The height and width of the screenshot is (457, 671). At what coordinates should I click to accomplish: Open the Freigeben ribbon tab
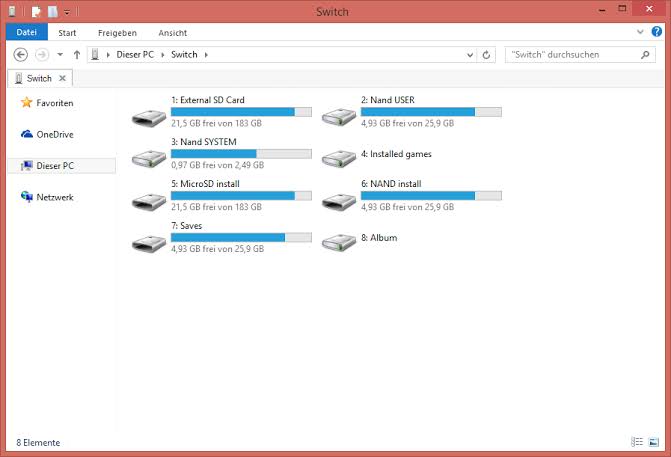[117, 33]
